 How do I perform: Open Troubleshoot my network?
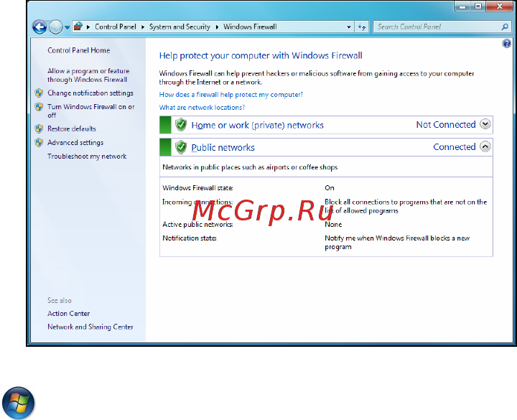tap(87, 157)
